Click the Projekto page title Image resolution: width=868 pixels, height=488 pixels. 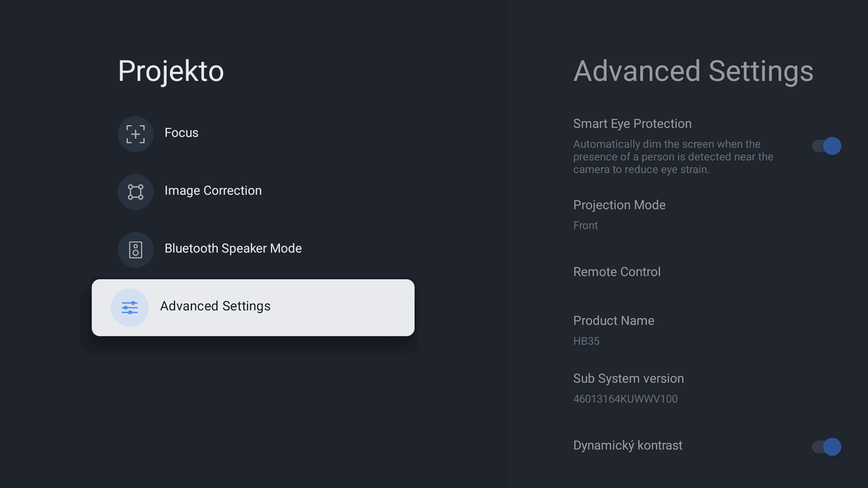171,71
